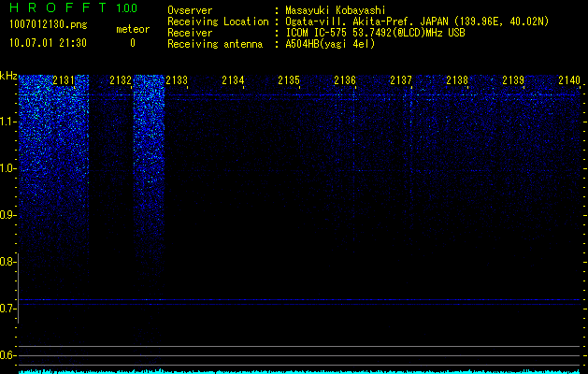
Task: Click the time marker 2139
Action: 513,80
